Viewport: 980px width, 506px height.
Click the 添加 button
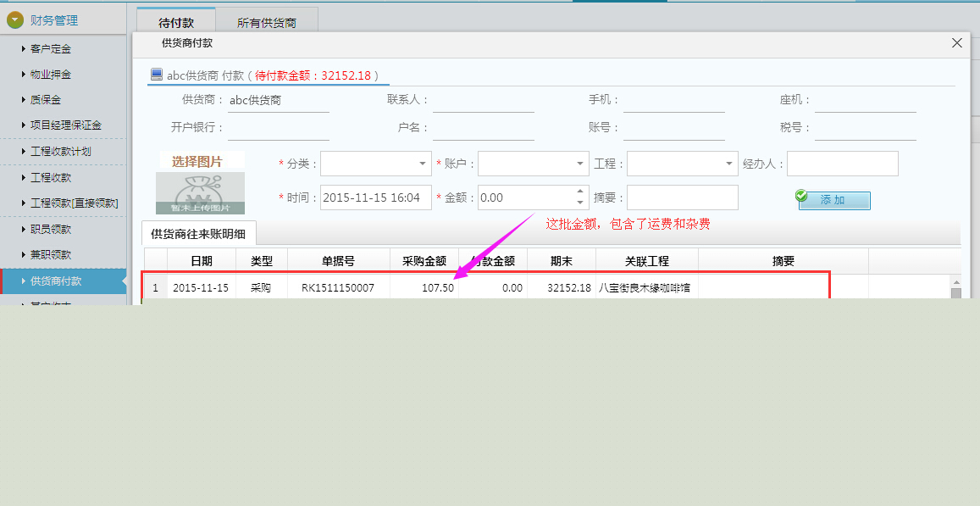[839, 200]
